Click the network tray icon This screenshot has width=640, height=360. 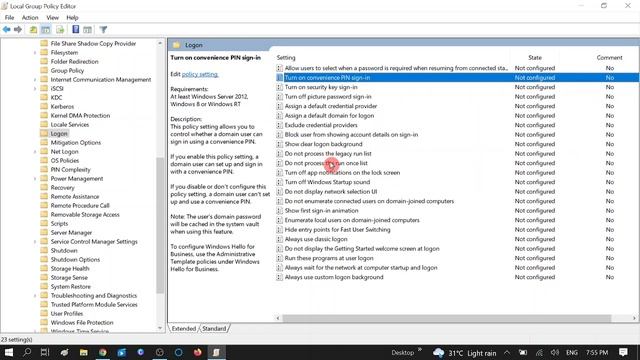coord(539,353)
